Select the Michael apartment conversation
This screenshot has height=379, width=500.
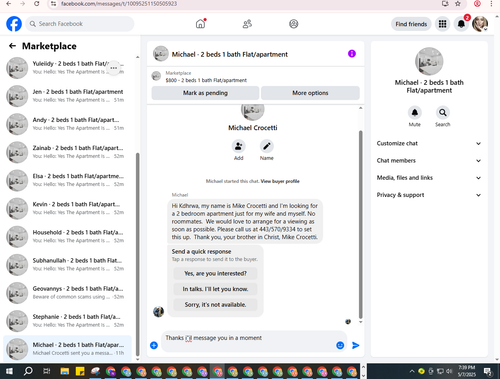pyautogui.click(x=67, y=349)
